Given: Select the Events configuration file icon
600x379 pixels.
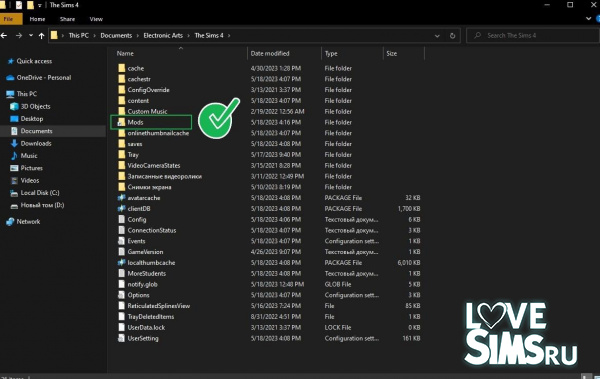Looking at the screenshot, I should pyautogui.click(x=122, y=241).
